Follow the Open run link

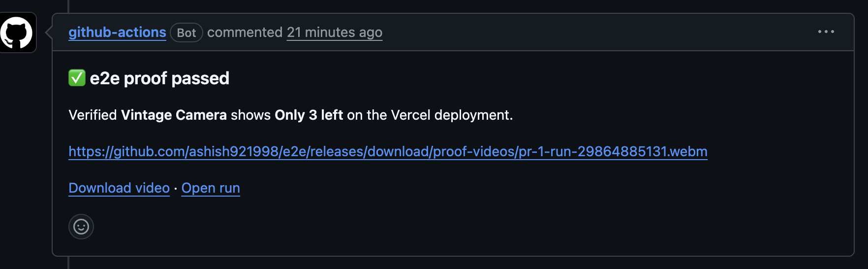coord(211,188)
